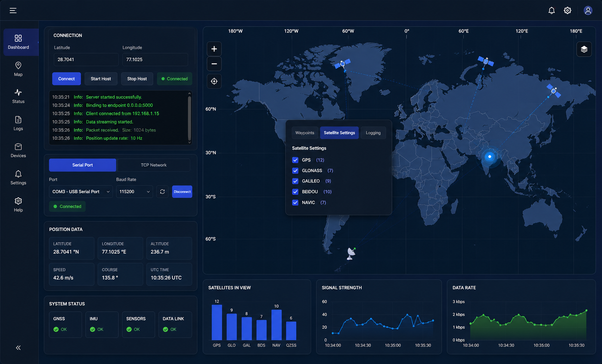The height and width of the screenshot is (364, 602).
Task: Uncheck the GLONASS checkbox
Action: (x=295, y=170)
